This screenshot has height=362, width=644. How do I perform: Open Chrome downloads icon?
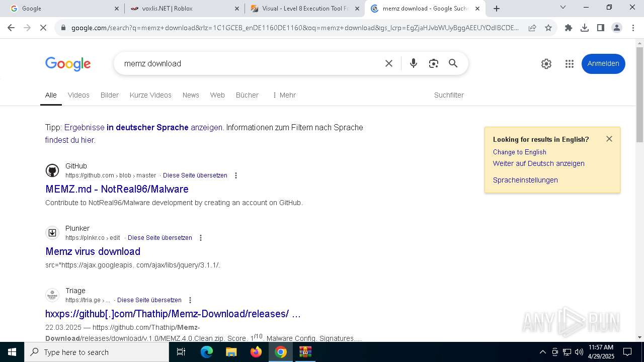585,28
